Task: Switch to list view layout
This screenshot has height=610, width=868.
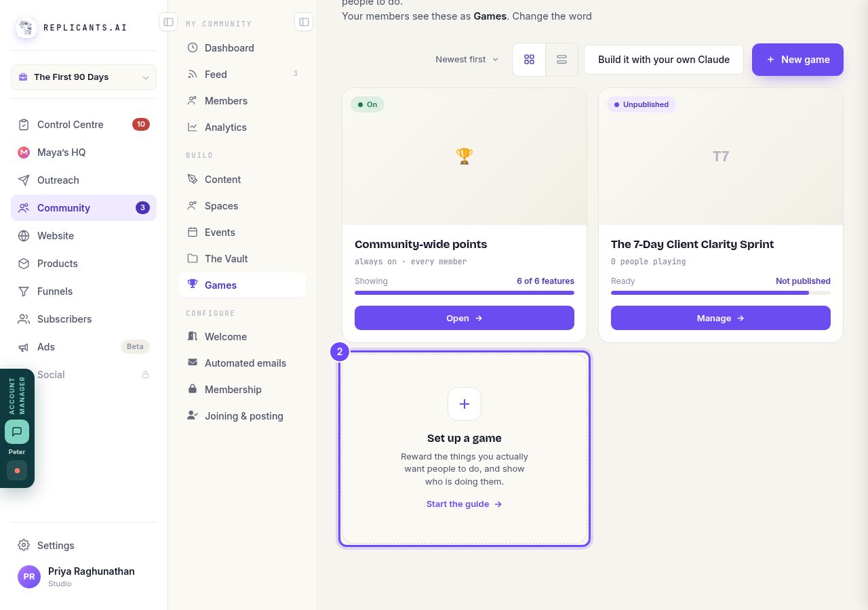Action: click(561, 60)
